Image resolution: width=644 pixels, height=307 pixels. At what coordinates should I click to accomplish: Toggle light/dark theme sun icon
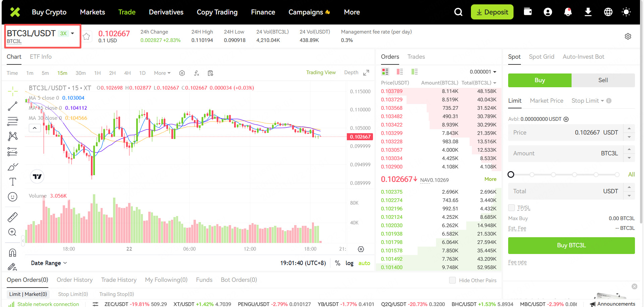pos(626,12)
